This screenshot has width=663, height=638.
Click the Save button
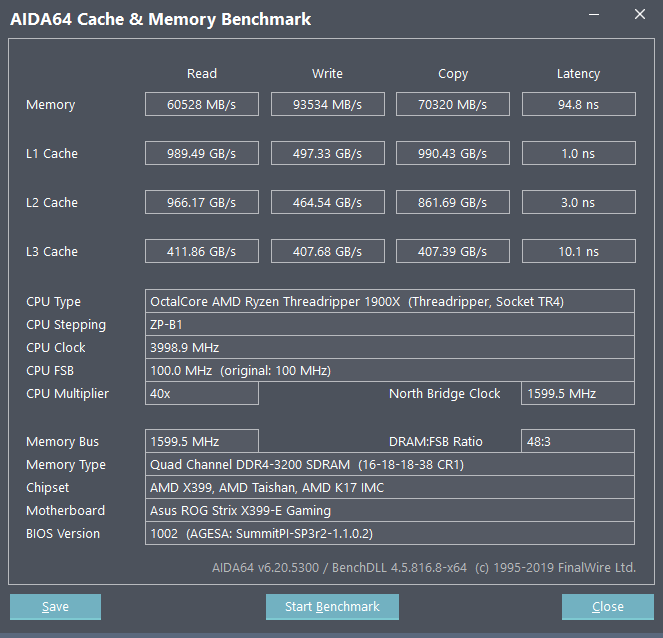coord(55,607)
